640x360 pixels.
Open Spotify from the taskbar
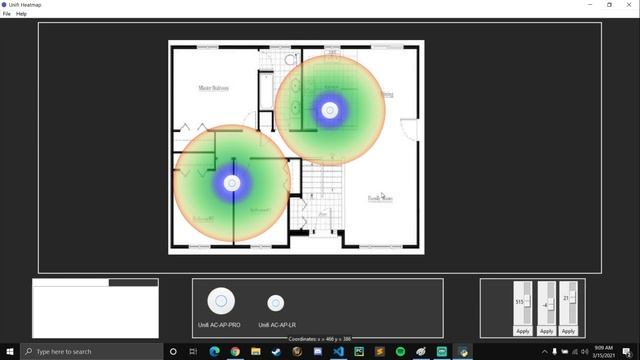pyautogui.click(x=400, y=351)
